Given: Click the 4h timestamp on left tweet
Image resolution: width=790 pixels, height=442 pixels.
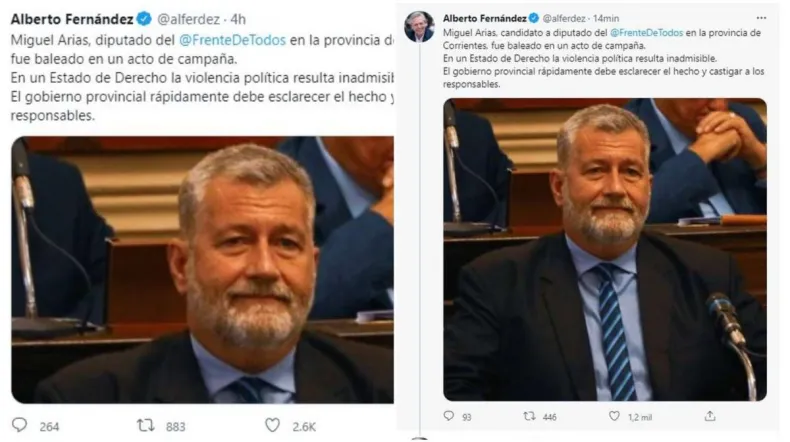Looking at the screenshot, I should click(238, 19).
